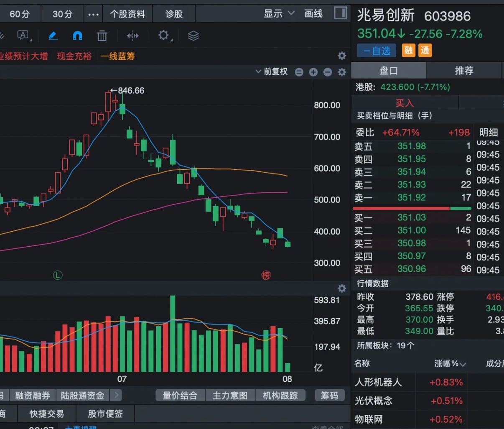
Task: Open chart settings gear beside zoom icons
Action: coord(342,72)
